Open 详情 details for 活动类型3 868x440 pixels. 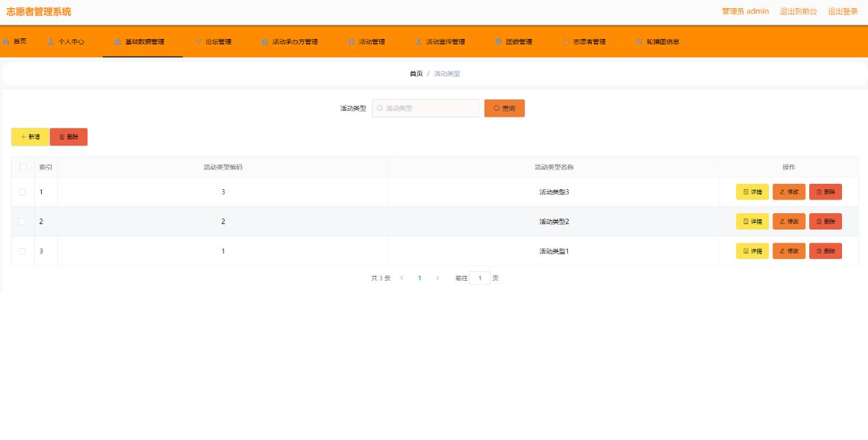pos(752,192)
